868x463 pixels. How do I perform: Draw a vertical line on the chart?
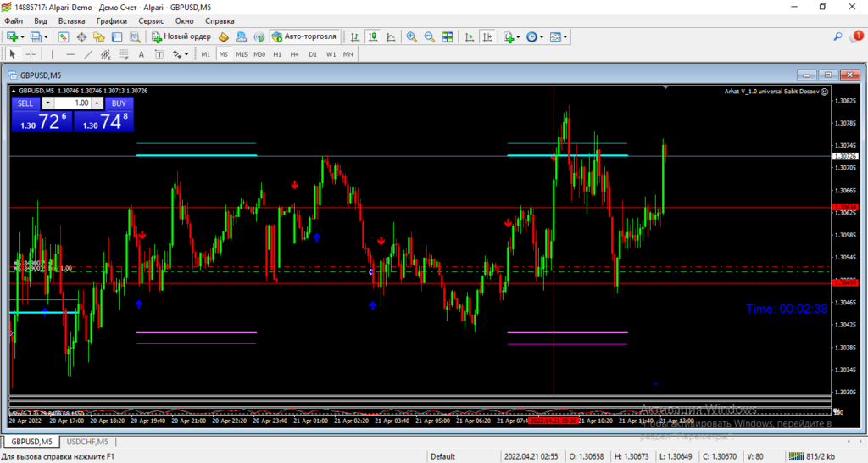point(52,54)
